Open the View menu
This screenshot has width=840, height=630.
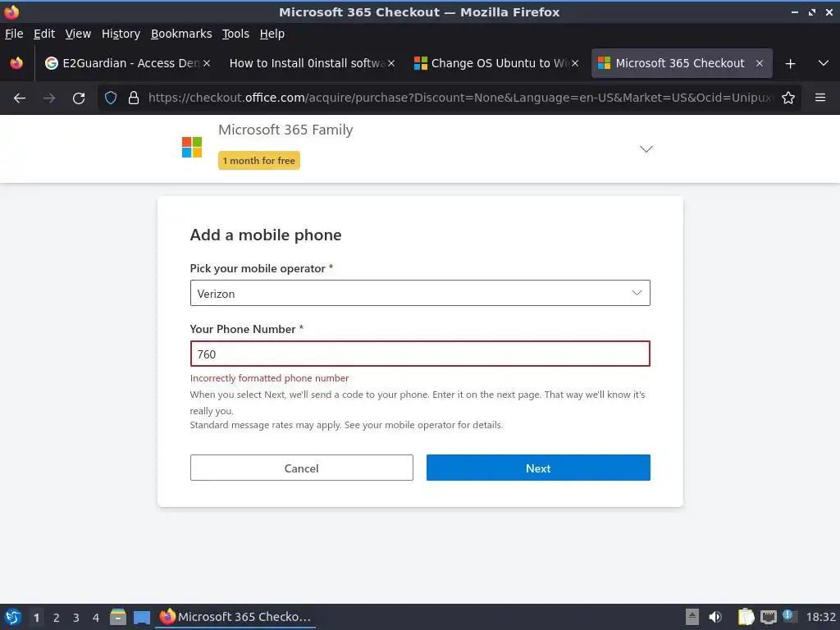point(78,34)
